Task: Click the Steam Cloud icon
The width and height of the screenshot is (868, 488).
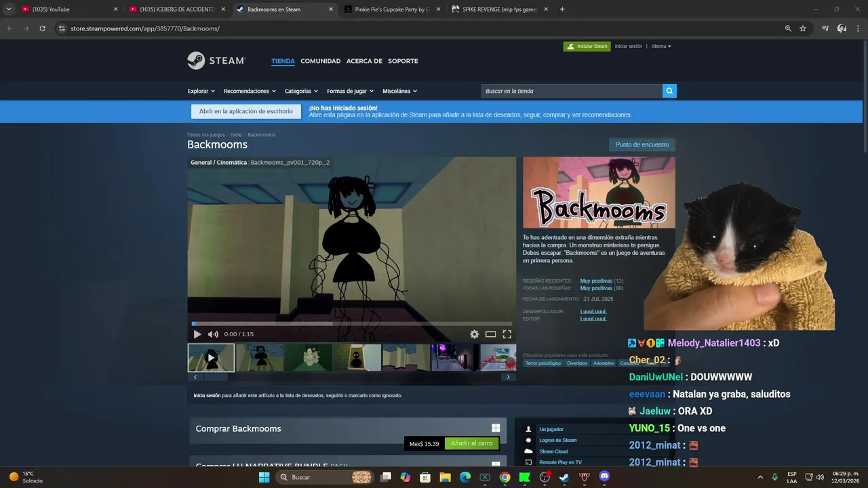Action: tap(528, 451)
